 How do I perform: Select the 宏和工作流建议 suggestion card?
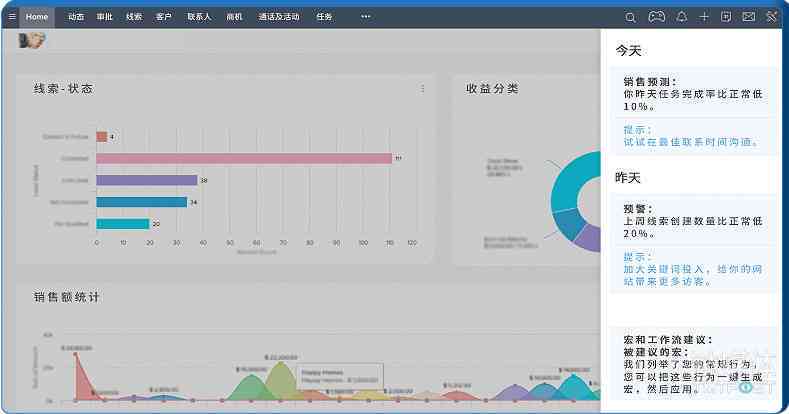pos(693,364)
